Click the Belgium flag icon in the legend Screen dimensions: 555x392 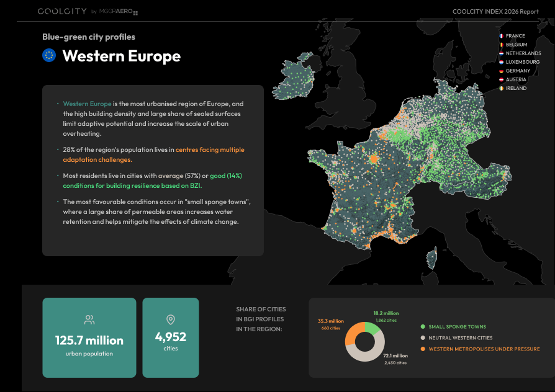501,45
